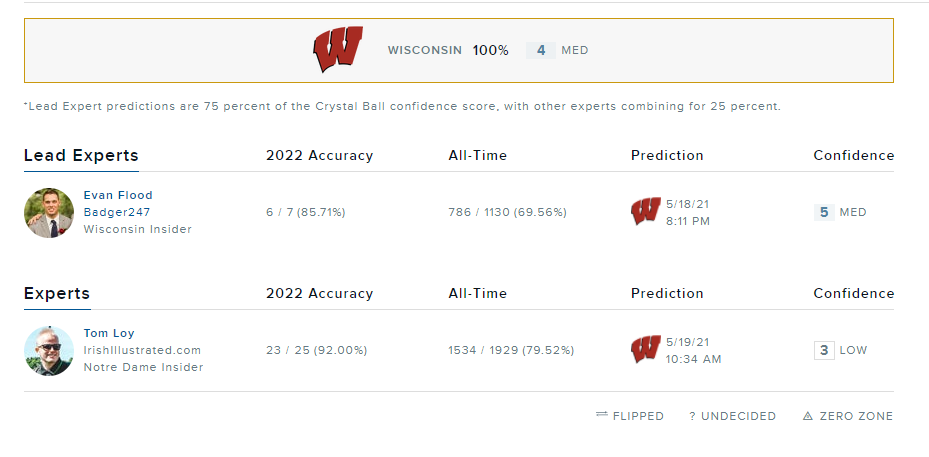Click the Flipped arrows legend icon
The width and height of the screenshot is (929, 457).
602,415
